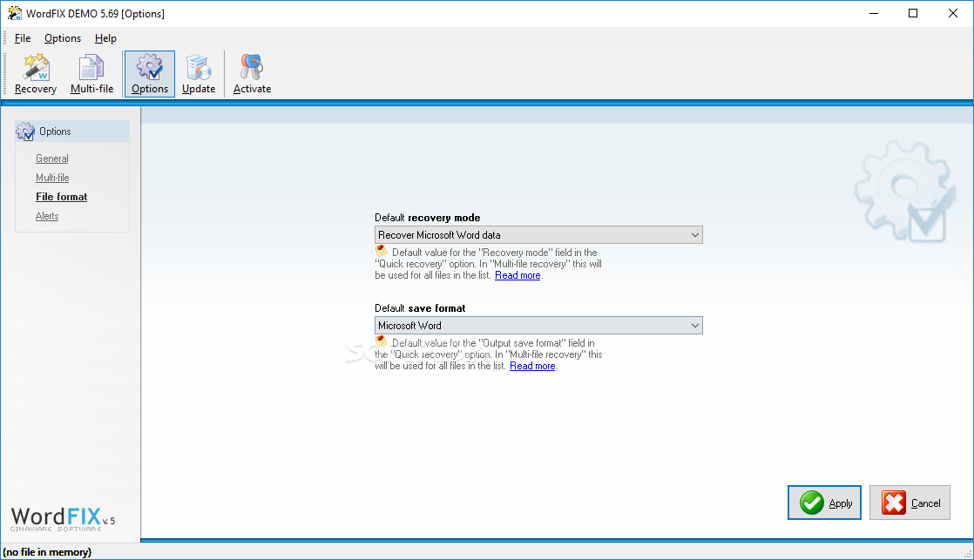The width and height of the screenshot is (974, 560).
Task: Minimize the WordFIX window
Action: pyautogui.click(x=873, y=13)
